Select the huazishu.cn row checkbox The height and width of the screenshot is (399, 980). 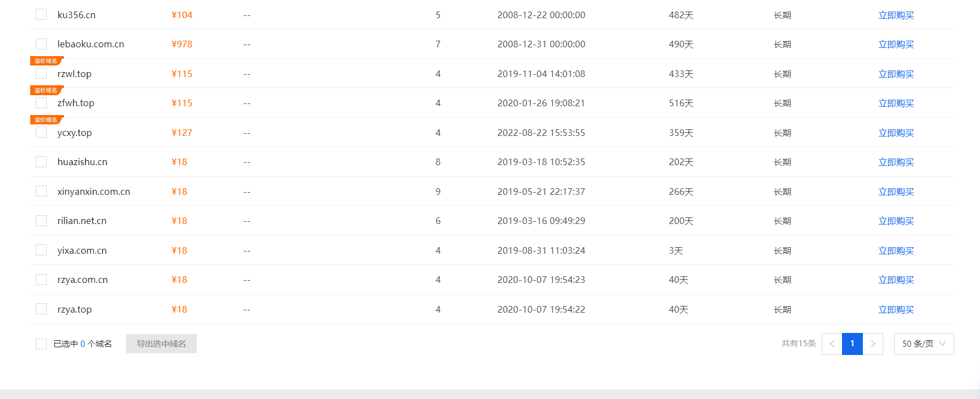pyautogui.click(x=41, y=162)
